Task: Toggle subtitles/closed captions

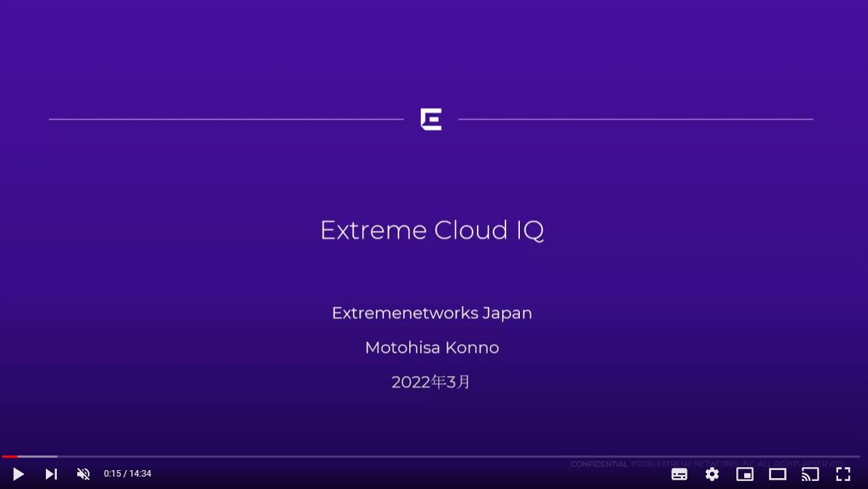Action: click(679, 474)
